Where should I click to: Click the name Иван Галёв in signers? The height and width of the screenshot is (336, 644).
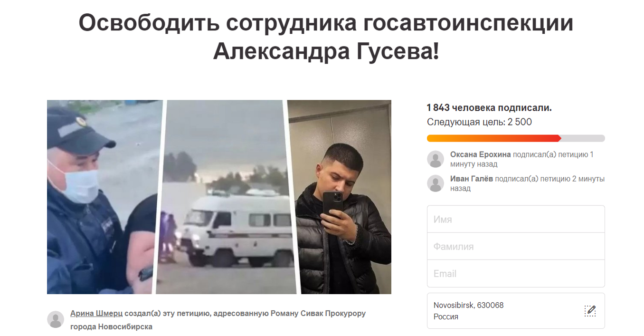point(472,179)
